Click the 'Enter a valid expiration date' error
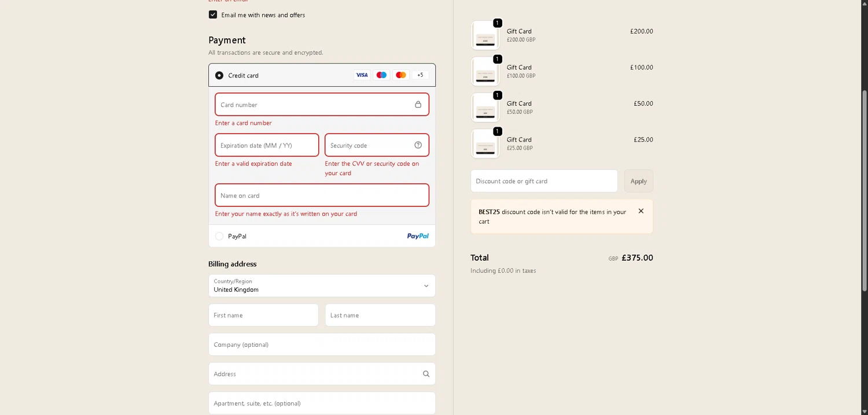Viewport: 868px width, 415px height. pyautogui.click(x=253, y=164)
